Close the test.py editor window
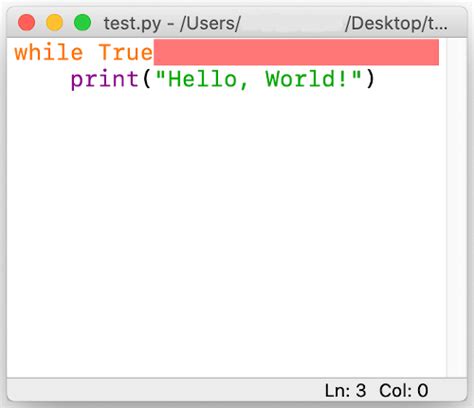This screenshot has width=474, height=408. (x=26, y=23)
